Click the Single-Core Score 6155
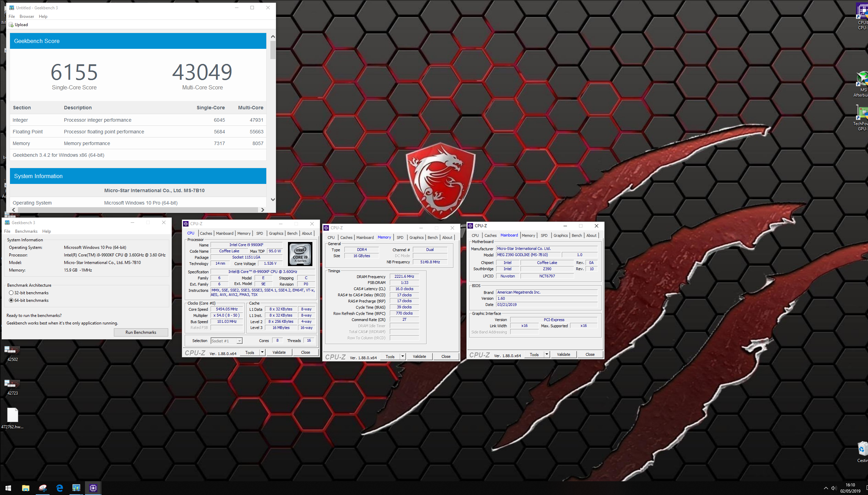Screen dimensions: 868x495 74,72
